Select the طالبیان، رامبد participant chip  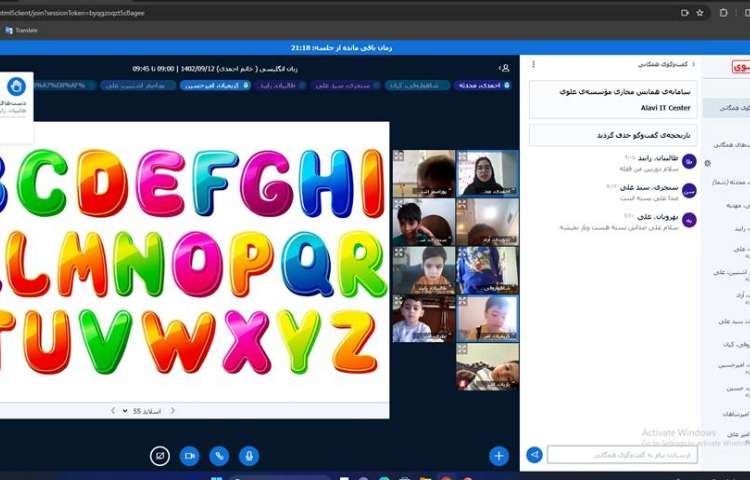[281, 86]
